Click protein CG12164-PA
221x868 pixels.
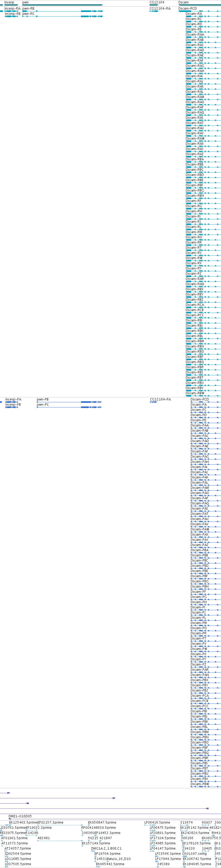tap(160, 400)
